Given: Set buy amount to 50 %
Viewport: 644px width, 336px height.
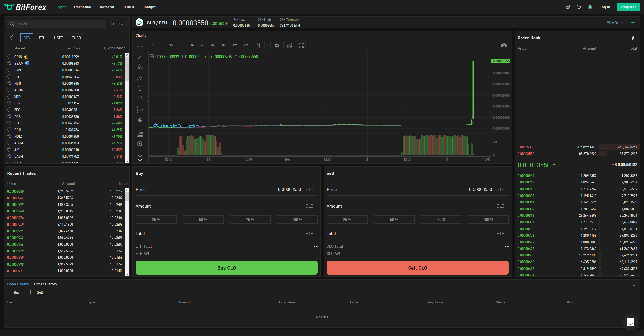Looking at the screenshot, I should point(203,220).
